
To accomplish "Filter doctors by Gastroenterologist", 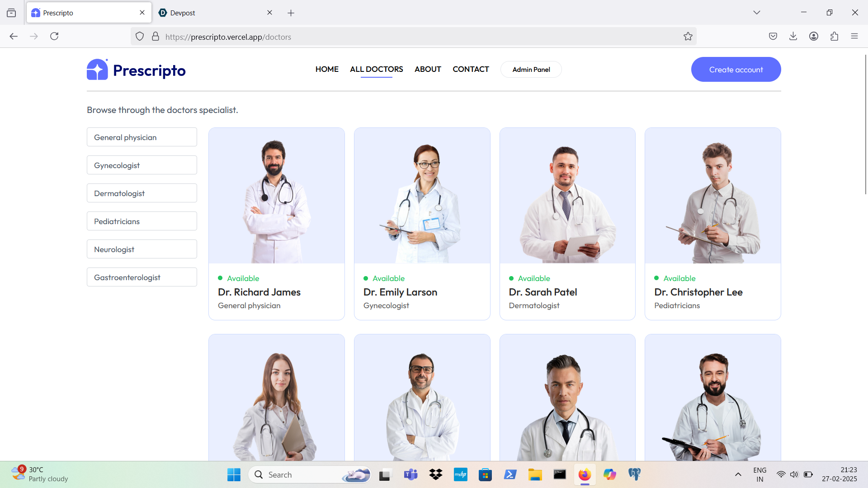I will tap(142, 277).
